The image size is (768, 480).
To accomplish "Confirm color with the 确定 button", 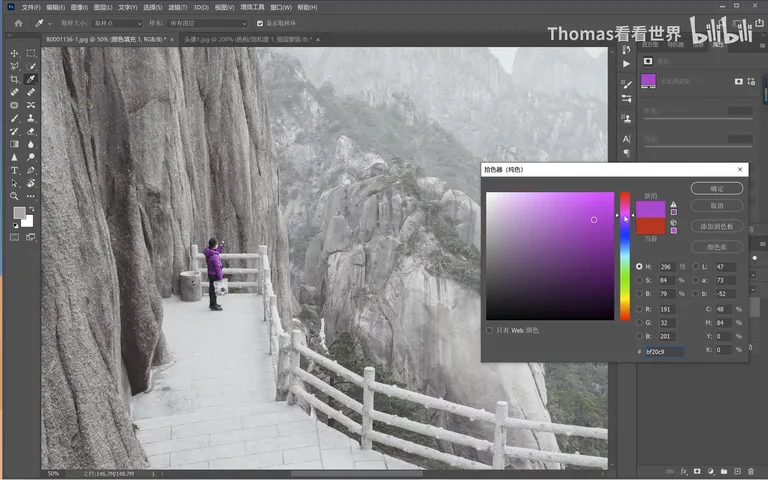I will click(x=717, y=188).
